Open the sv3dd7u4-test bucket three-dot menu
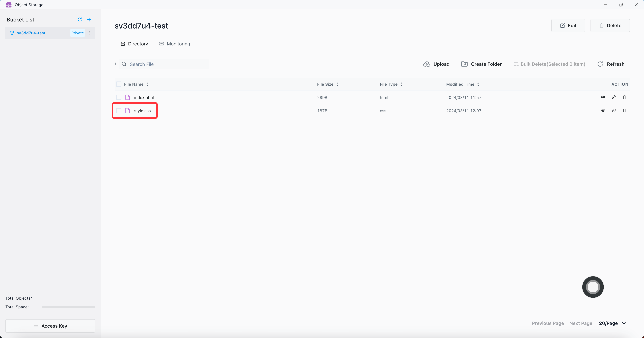Screen dimensions: 644x338 pyautogui.click(x=90, y=33)
